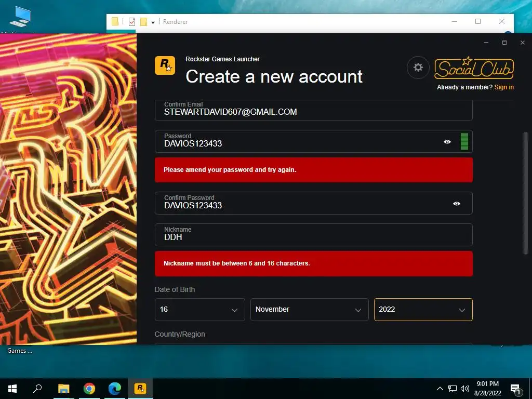Open the launcher settings gear
Screen dimensions: 532x399
pos(418,68)
